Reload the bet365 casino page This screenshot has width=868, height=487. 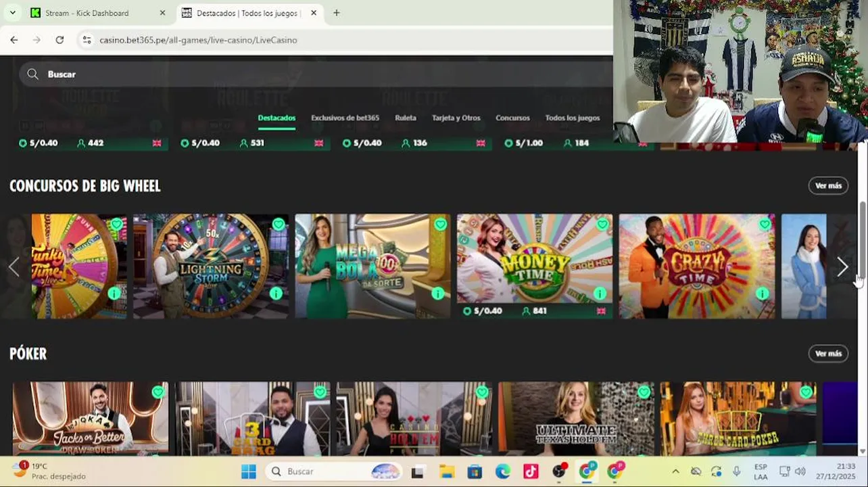(x=59, y=40)
